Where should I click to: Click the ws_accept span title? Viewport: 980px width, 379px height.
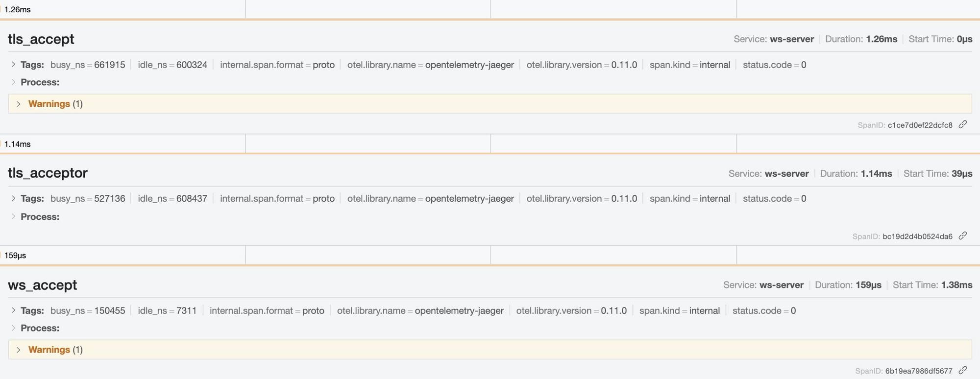(x=43, y=285)
